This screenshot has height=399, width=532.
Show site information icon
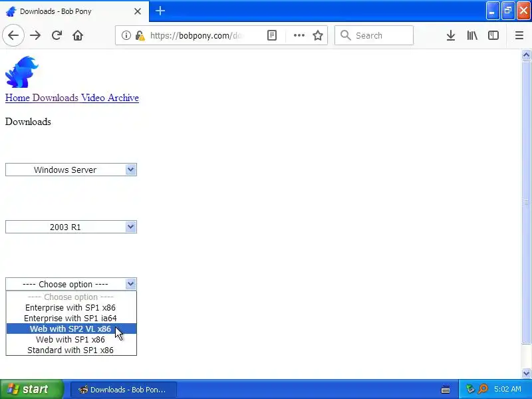(126, 35)
